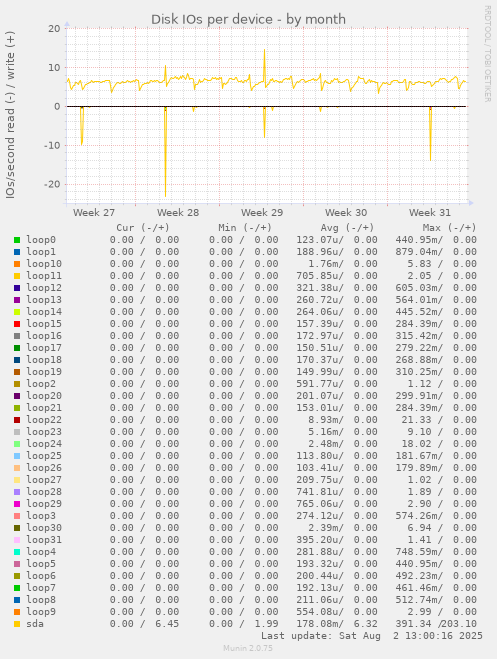This screenshot has width=497, height=659.
Task: Click the 'Min (-/+)' column header
Action: click(x=245, y=228)
